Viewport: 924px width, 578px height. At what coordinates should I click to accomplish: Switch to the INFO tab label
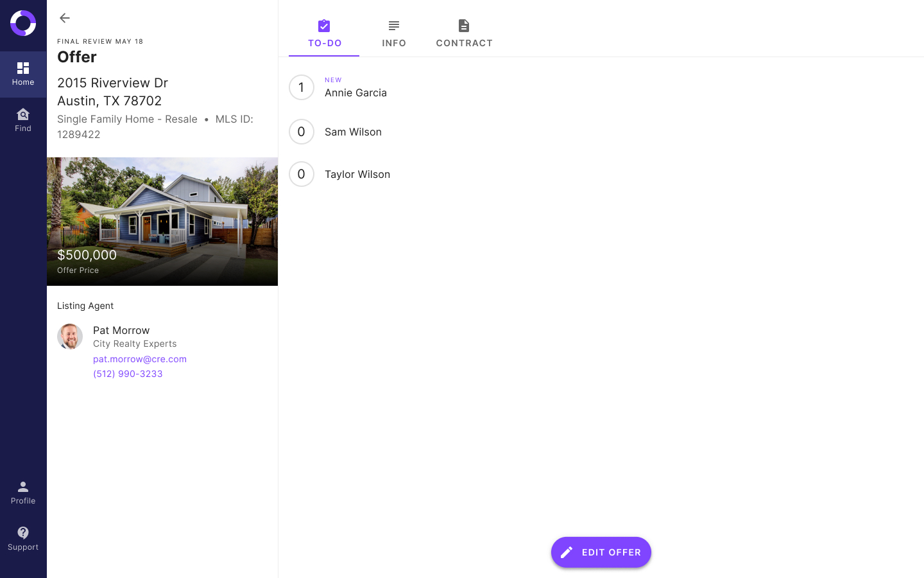coord(394,43)
